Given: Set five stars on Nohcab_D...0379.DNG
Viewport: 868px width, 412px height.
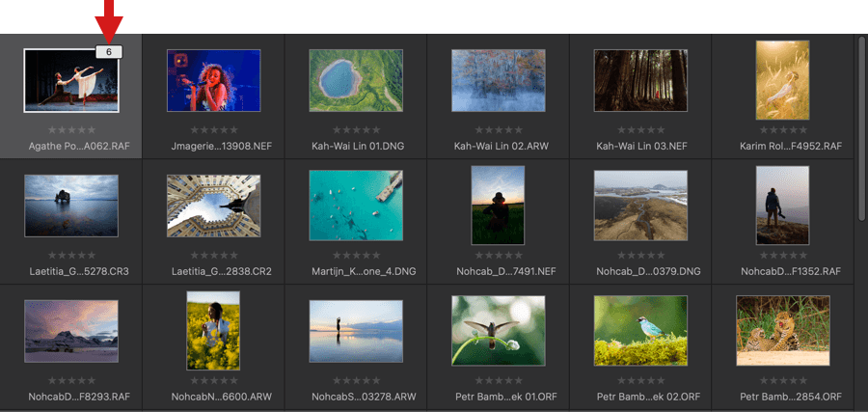Looking at the screenshot, I should click(x=661, y=256).
